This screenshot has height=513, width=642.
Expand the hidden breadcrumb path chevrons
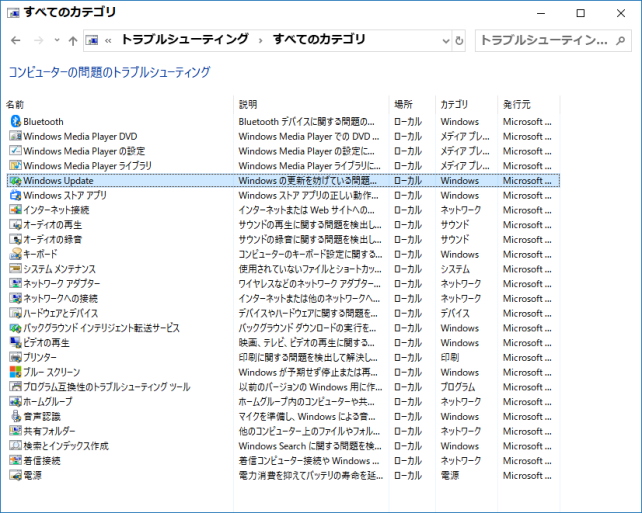click(x=108, y=40)
